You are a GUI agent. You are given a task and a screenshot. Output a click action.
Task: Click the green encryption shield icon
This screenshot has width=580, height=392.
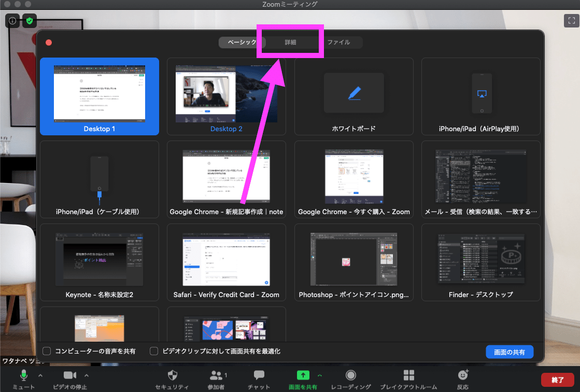[x=30, y=21]
